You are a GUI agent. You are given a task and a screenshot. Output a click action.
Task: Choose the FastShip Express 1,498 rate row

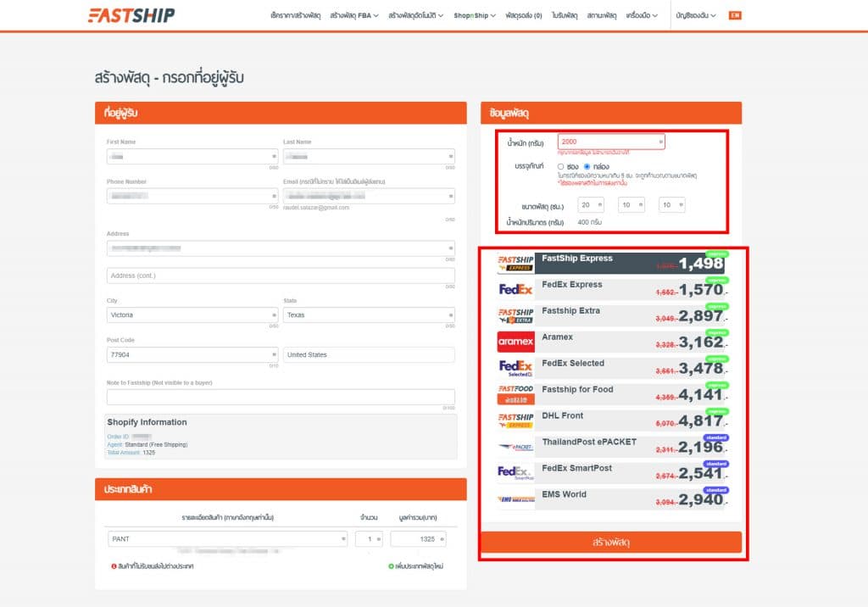click(612, 264)
